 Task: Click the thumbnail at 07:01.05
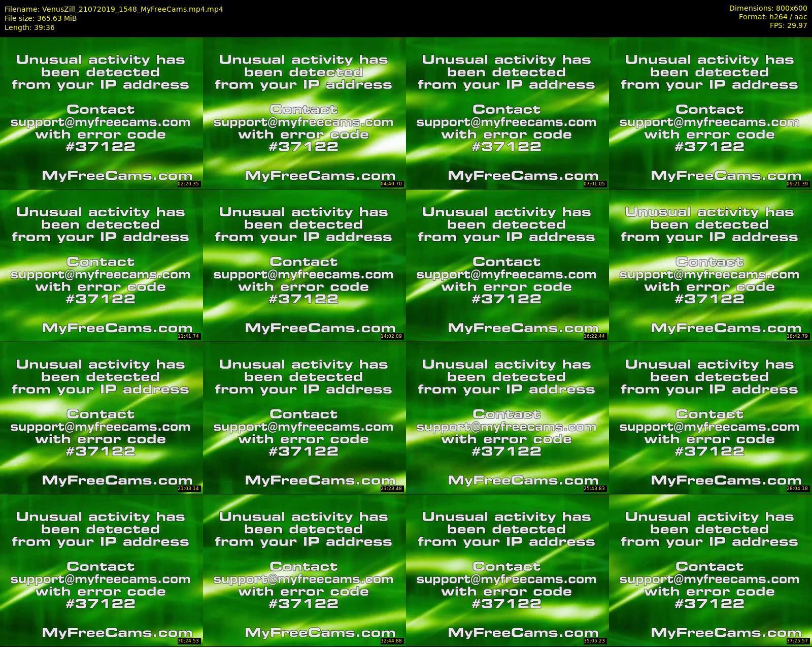[x=507, y=113]
